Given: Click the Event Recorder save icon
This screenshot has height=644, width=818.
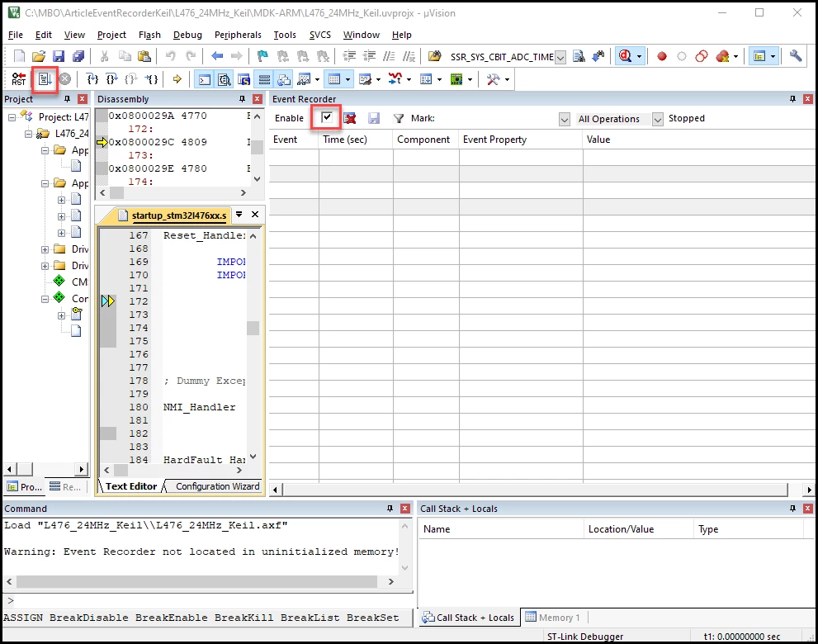Looking at the screenshot, I should (x=374, y=118).
